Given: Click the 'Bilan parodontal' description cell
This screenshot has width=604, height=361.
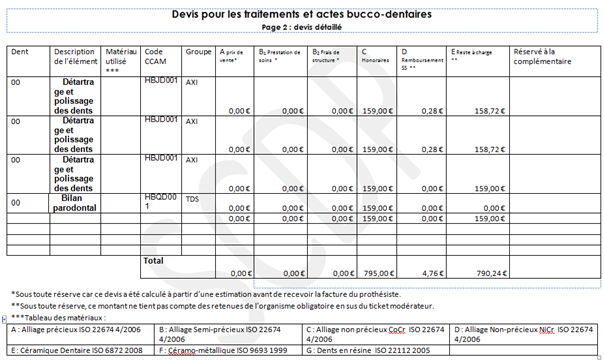Looking at the screenshot, I should coord(75,203).
